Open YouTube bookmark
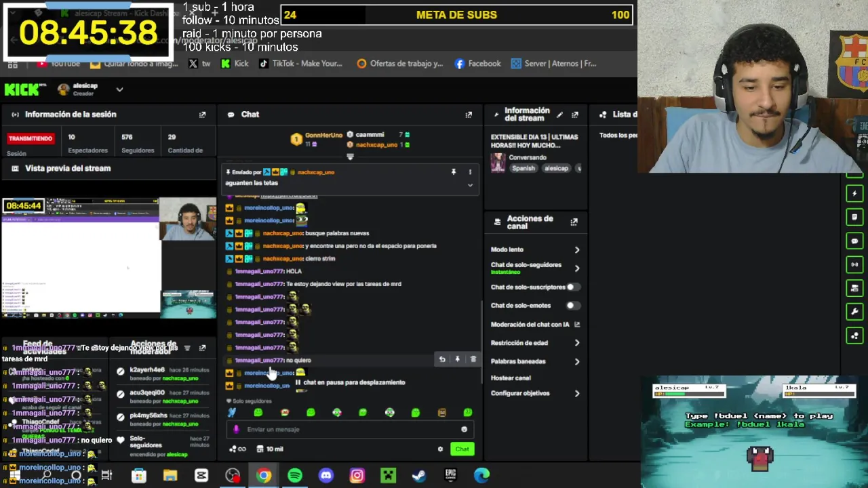 [59, 64]
